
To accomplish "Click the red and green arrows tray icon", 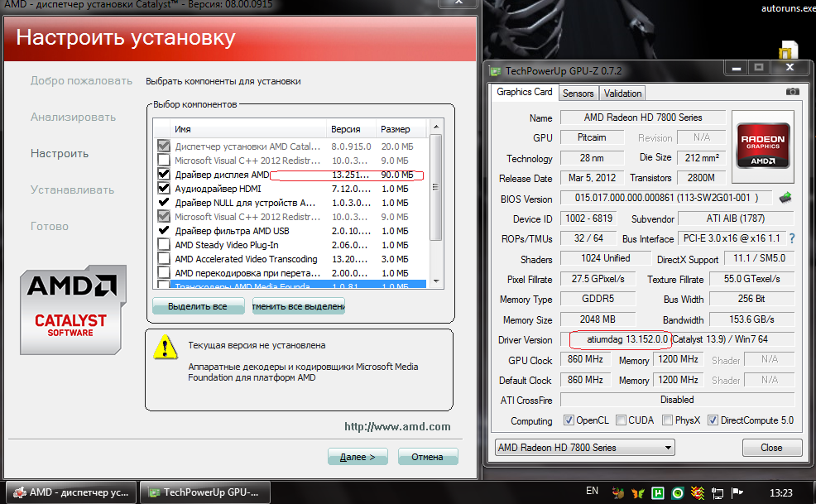I will pos(698,492).
